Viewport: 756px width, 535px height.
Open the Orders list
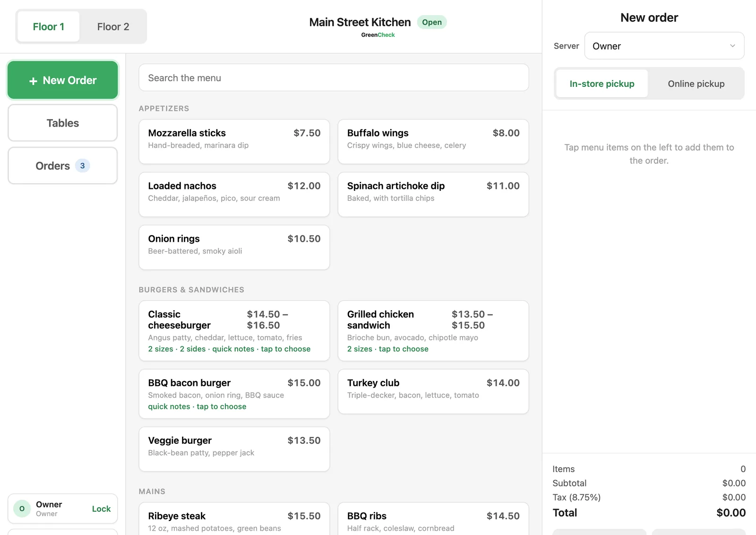tap(63, 166)
